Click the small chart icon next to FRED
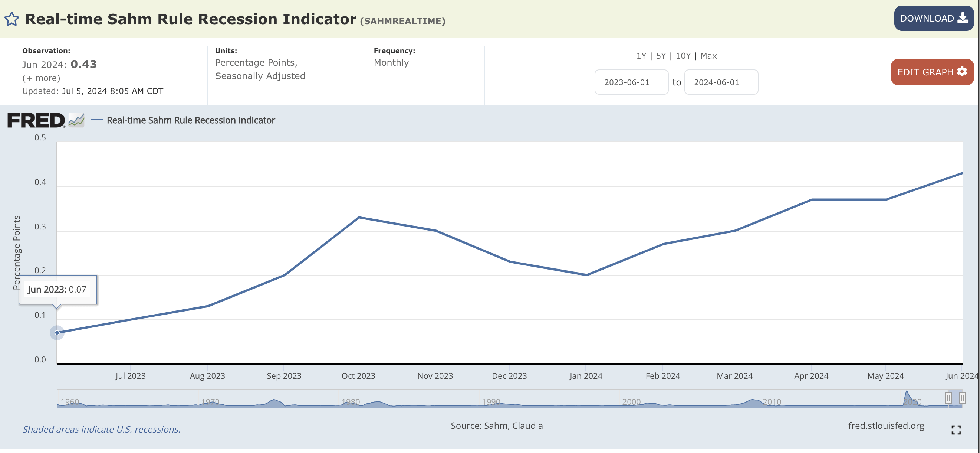Viewport: 980px width, 453px height. coord(76,120)
